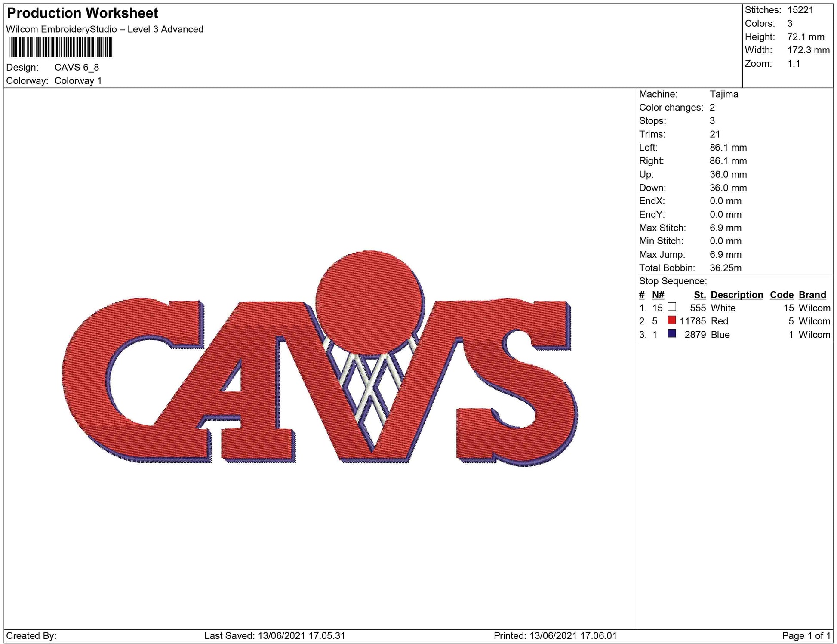Select the Red row in the Stop Sequence table
This screenshot has width=837, height=644.
click(719, 321)
